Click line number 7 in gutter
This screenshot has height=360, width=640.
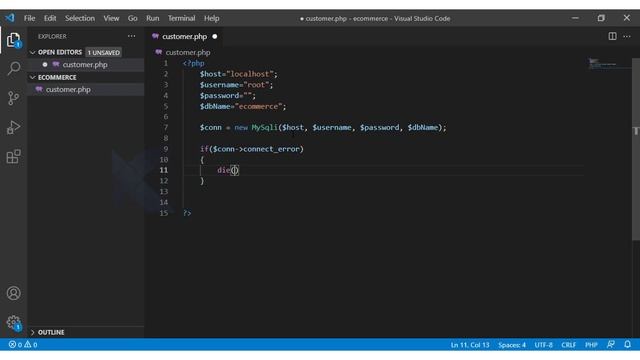click(166, 127)
